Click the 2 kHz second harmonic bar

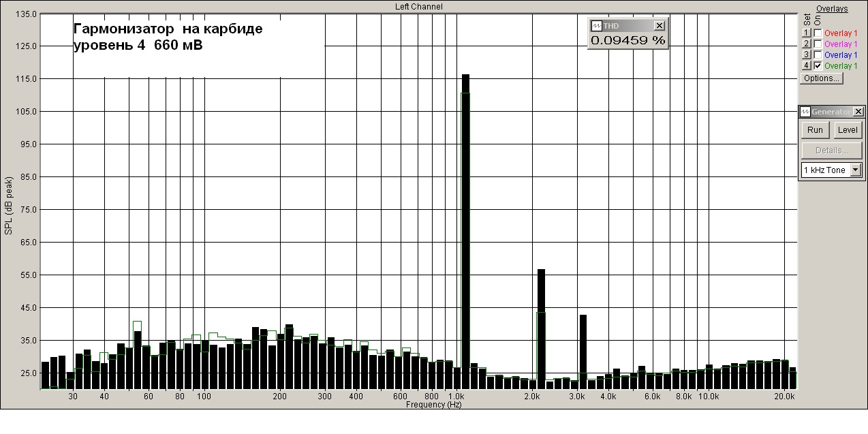(541, 329)
